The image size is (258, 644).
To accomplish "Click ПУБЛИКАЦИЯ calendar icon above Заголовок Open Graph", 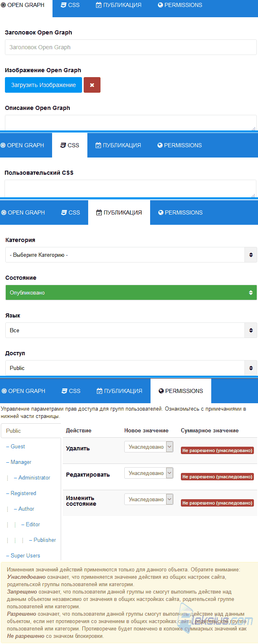I will click(99, 5).
